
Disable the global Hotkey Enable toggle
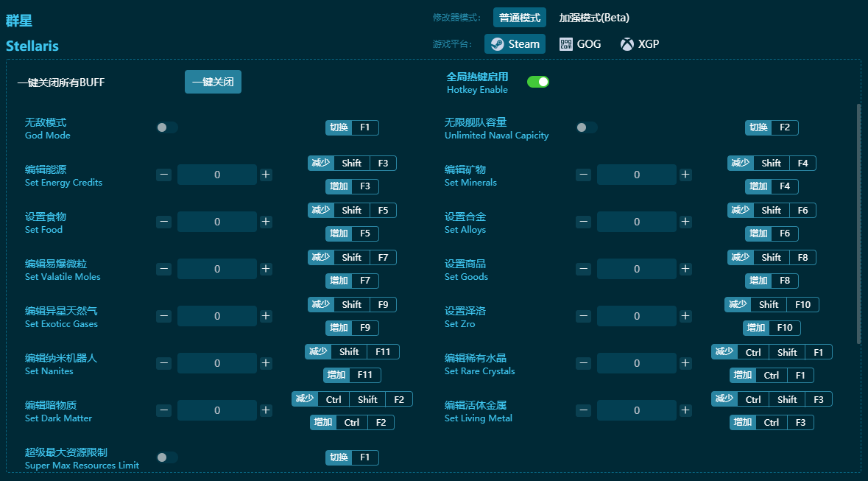538,82
